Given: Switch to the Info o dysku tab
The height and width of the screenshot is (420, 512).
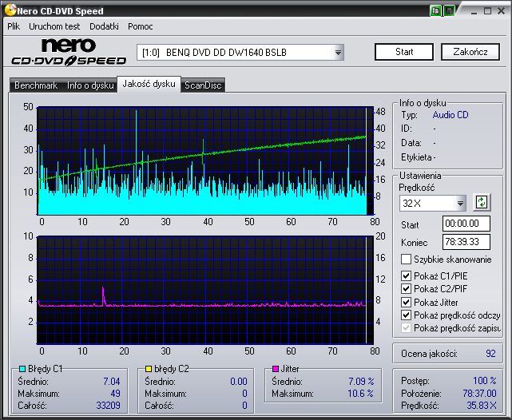Looking at the screenshot, I should point(90,85).
